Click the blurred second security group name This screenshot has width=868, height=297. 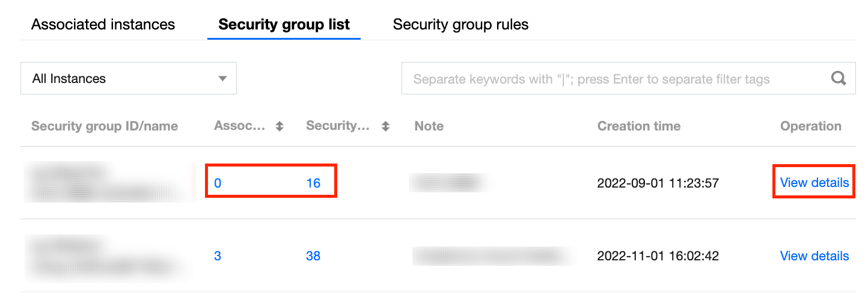(x=108, y=257)
